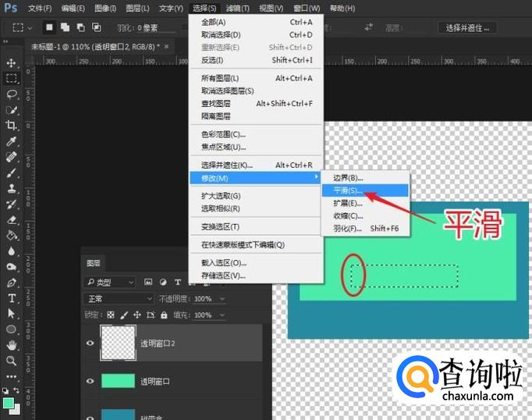Click the 选择并遮住... button

coord(466,28)
